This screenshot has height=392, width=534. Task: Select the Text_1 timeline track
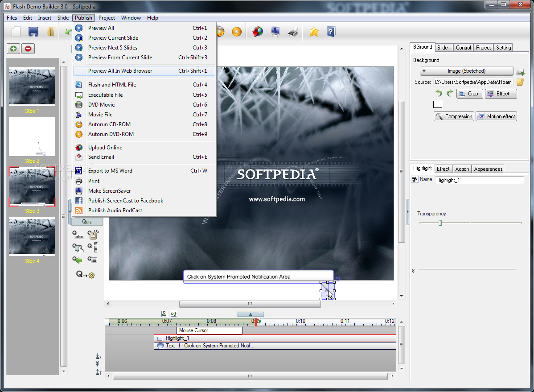tap(275, 346)
